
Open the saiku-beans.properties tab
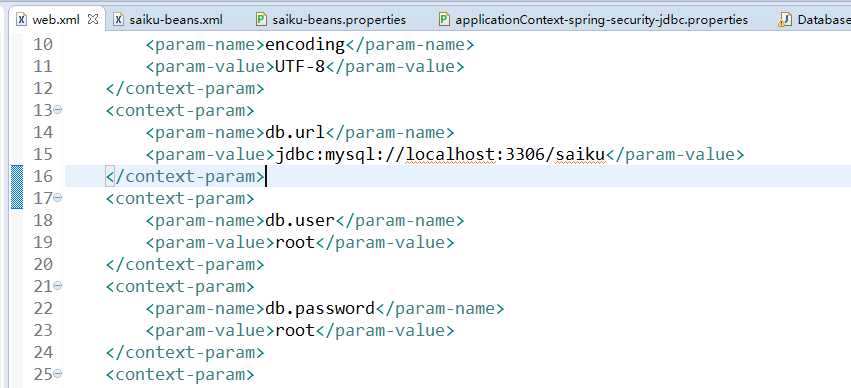(339, 20)
